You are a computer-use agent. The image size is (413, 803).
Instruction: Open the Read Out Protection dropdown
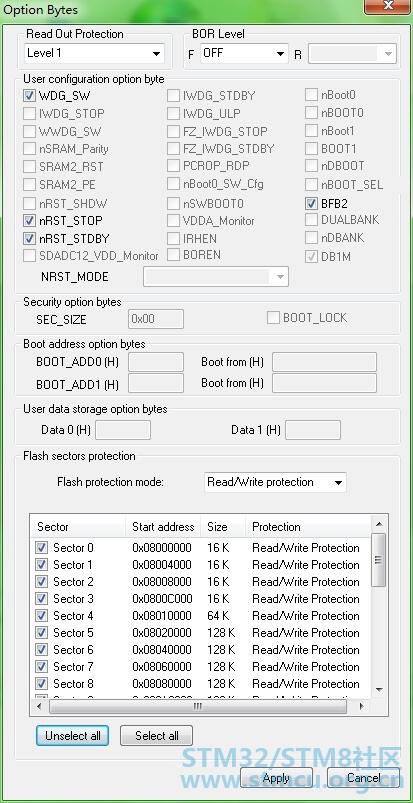(94, 53)
